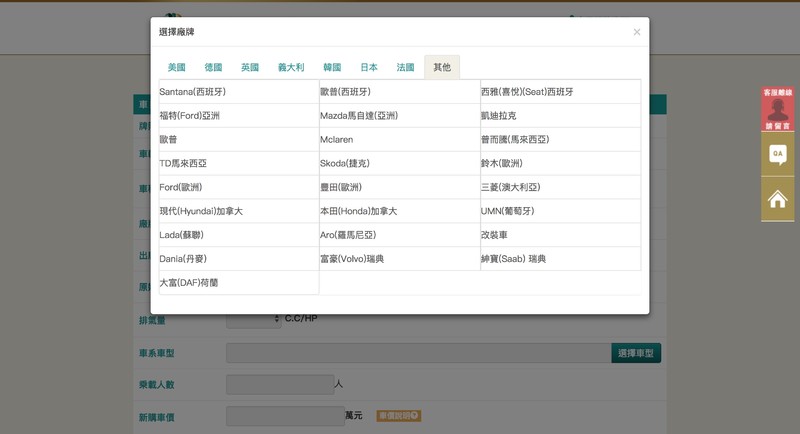Pick 本田(Honda)加拿大 brand
Viewport: 800px width, 434px height.
(x=399, y=211)
